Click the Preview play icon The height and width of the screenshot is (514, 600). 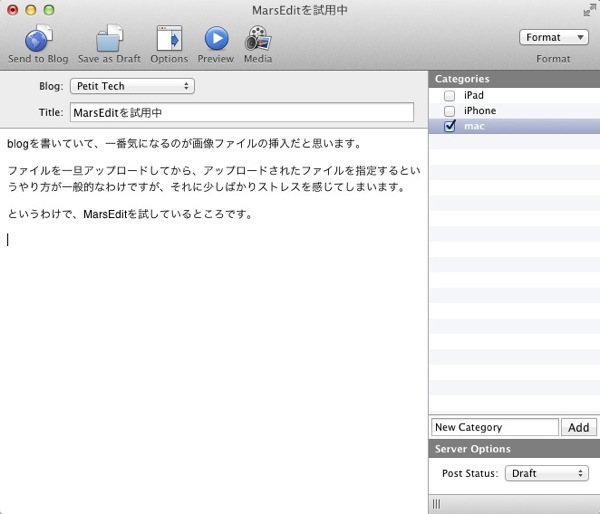216,38
